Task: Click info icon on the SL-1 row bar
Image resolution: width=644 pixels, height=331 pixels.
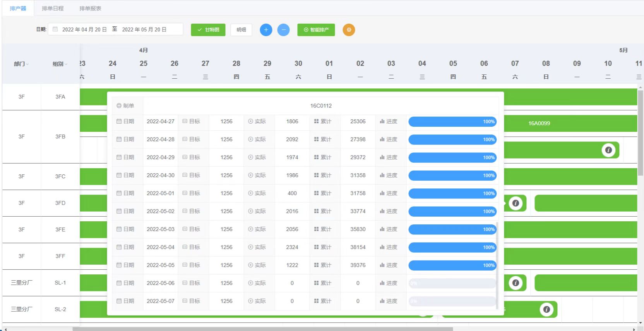Action: coord(516,283)
